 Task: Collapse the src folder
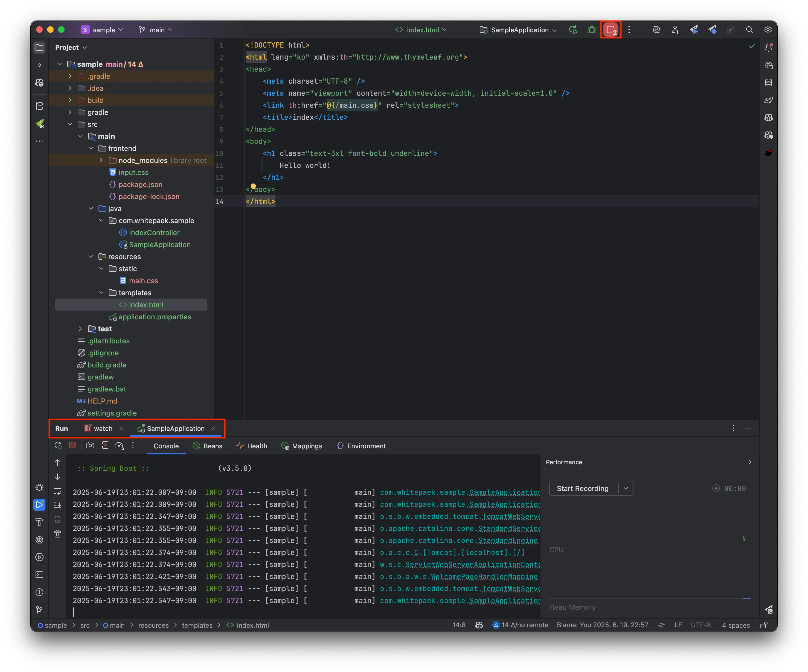click(70, 124)
